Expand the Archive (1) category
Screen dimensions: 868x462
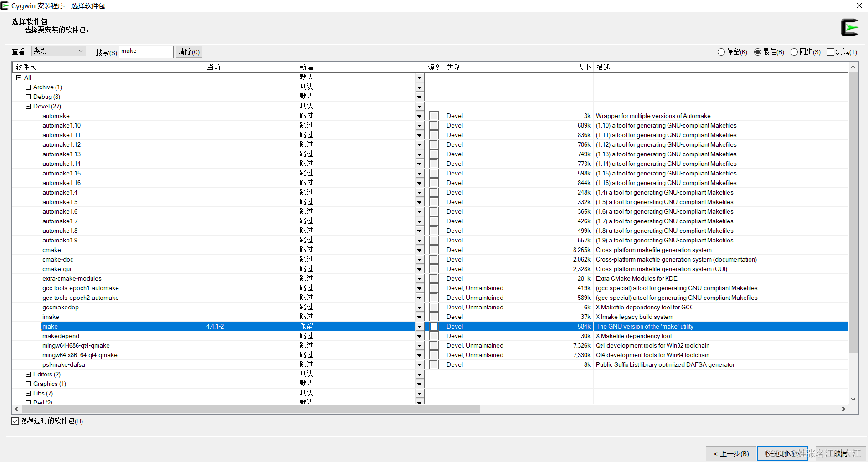[x=28, y=87]
